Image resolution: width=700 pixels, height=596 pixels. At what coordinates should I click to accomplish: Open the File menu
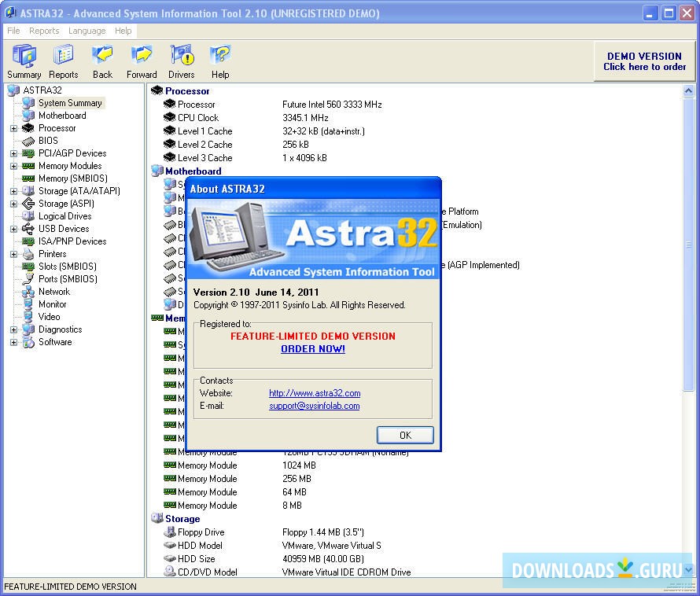pos(13,31)
